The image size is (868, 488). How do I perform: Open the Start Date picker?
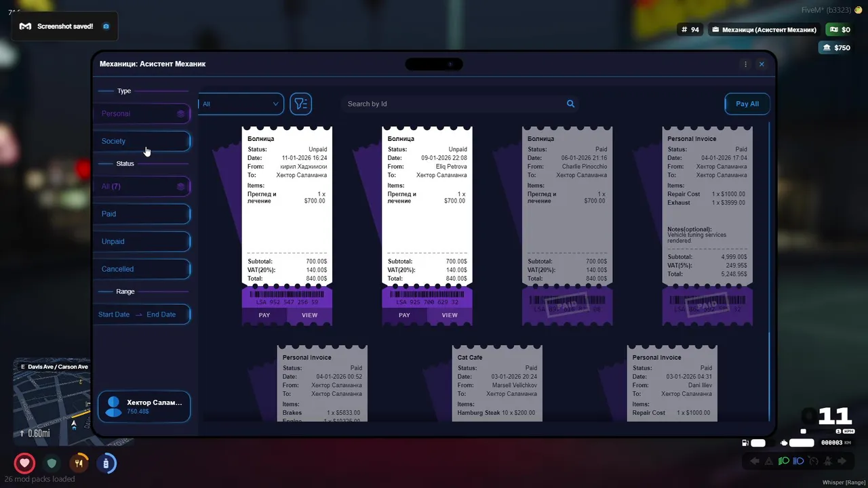coord(113,314)
